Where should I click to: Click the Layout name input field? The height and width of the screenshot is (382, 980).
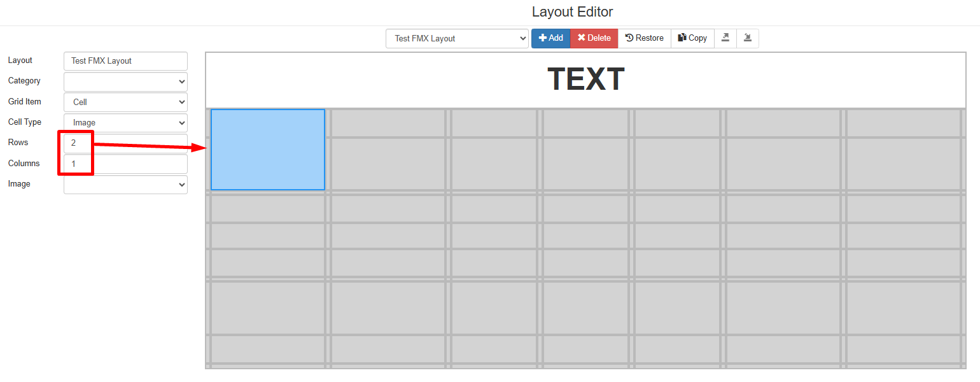pyautogui.click(x=125, y=61)
